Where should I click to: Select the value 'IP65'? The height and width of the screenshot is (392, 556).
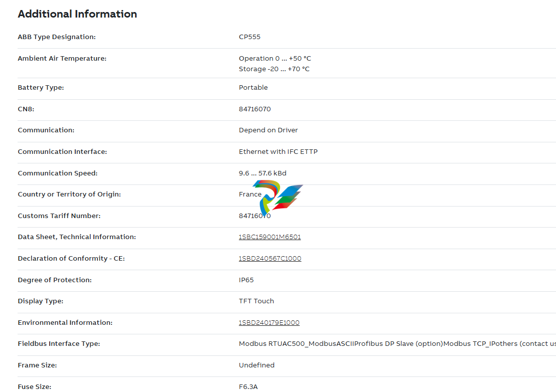[x=246, y=280]
